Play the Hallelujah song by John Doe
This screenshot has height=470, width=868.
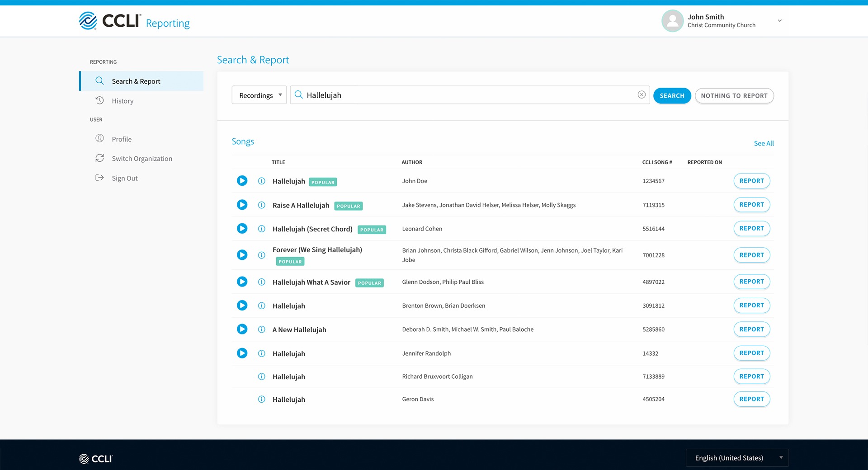coord(242,181)
